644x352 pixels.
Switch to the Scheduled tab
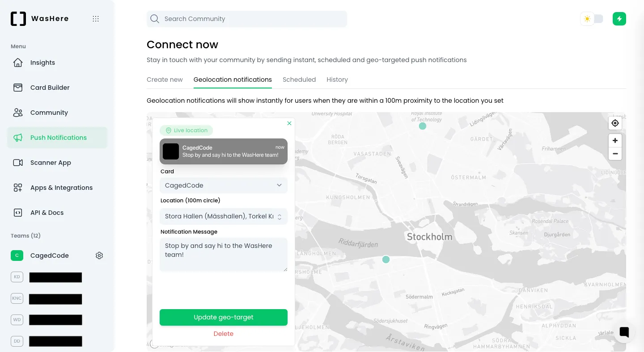click(299, 80)
